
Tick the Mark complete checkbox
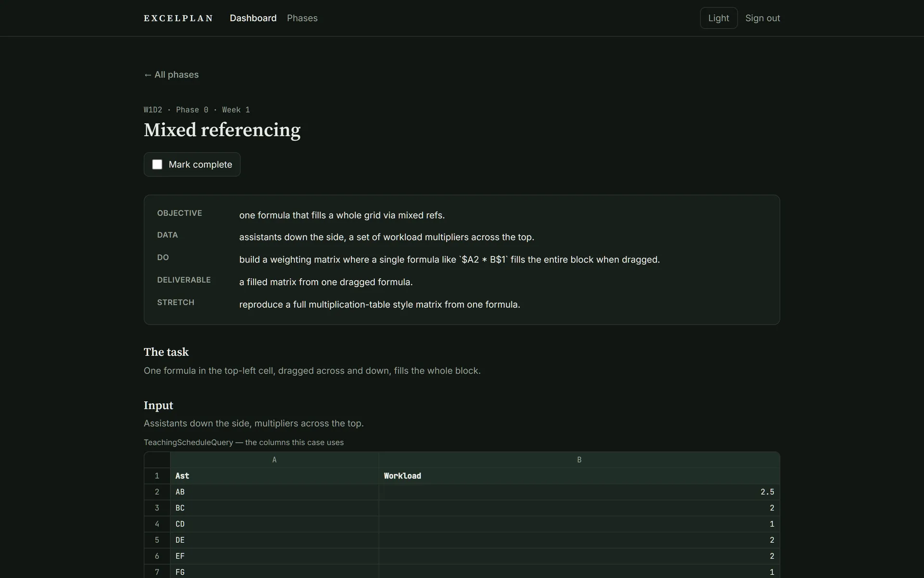(157, 165)
